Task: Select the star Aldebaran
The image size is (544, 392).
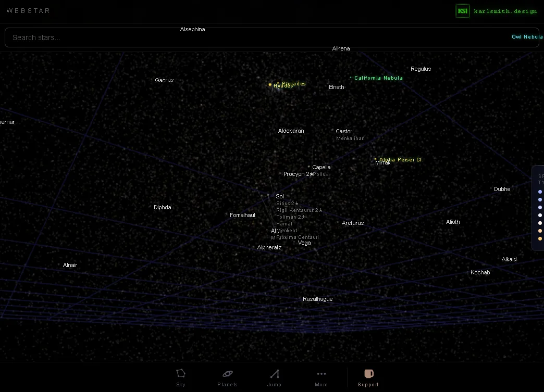Action: [x=291, y=131]
